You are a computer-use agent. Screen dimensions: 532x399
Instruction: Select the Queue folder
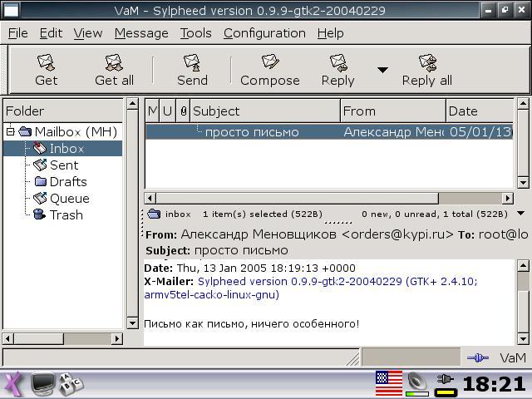click(x=63, y=199)
